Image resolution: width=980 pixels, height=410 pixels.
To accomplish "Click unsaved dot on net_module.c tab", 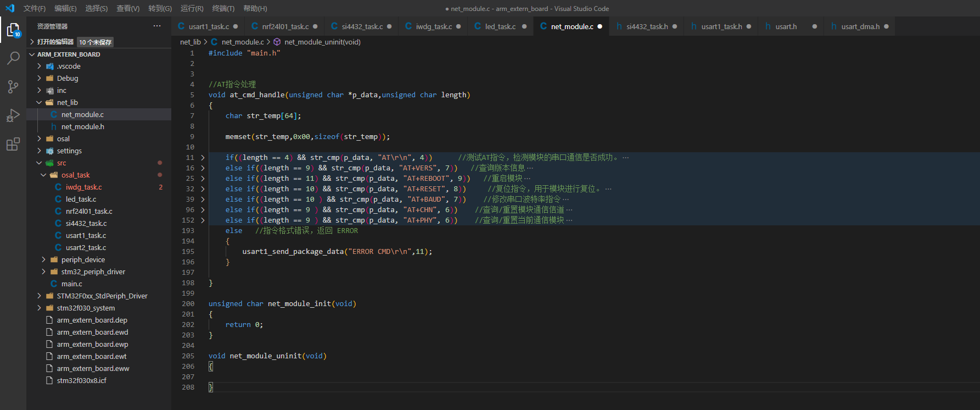I will (600, 26).
